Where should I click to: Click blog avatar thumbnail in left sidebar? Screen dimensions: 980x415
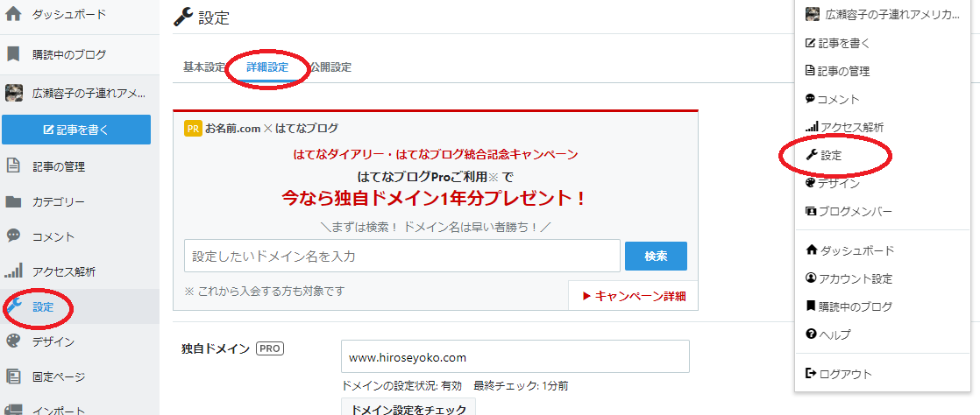click(14, 94)
